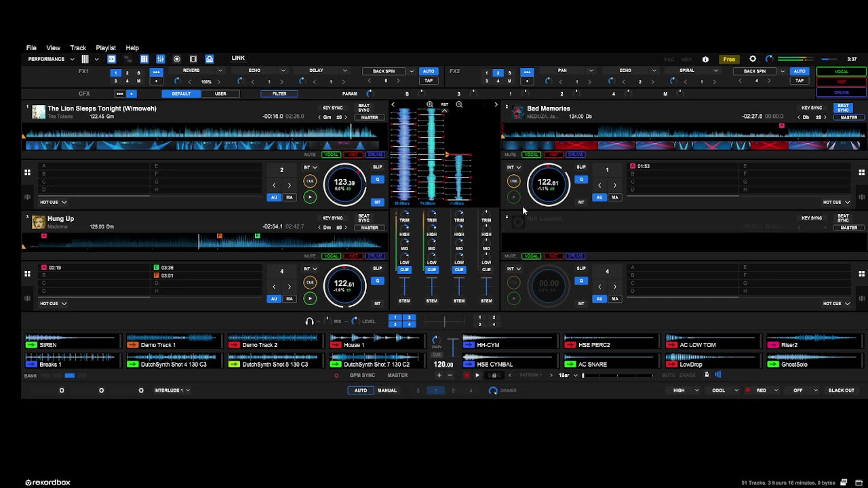The height and width of the screenshot is (488, 868).
Task: Open the File menu
Action: [31, 48]
